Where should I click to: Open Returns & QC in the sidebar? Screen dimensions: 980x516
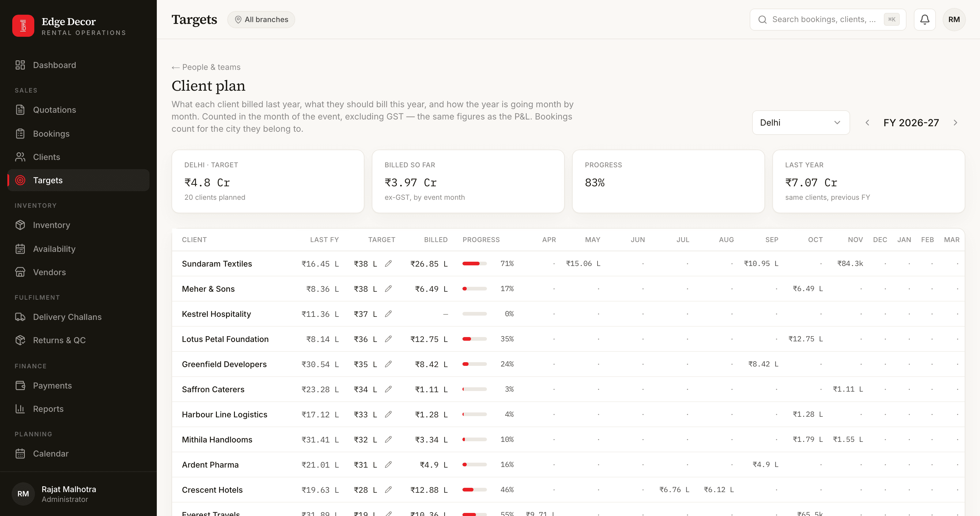[78, 340]
